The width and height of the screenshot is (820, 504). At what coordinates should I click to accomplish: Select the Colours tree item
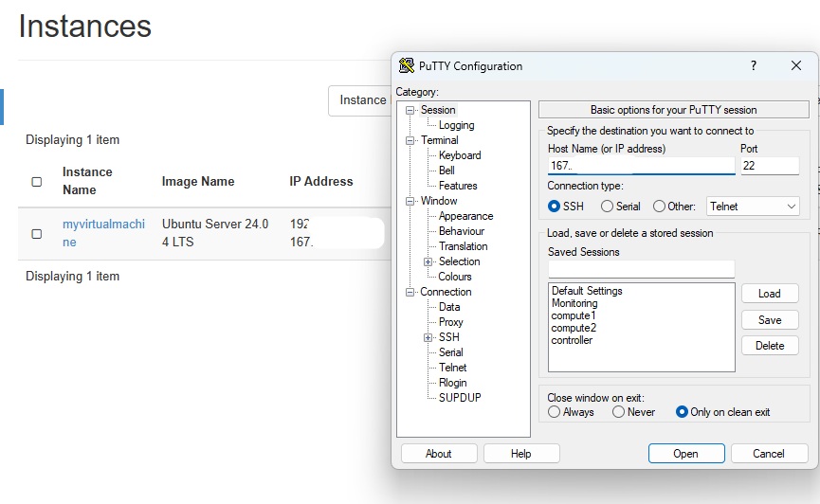point(455,277)
